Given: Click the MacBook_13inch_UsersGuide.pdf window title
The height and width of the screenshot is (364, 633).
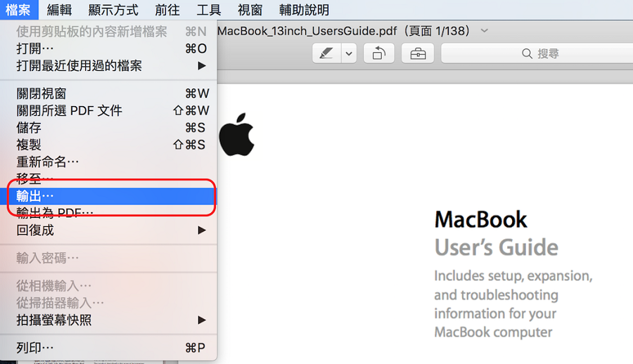Looking at the screenshot, I should pyautogui.click(x=343, y=31).
